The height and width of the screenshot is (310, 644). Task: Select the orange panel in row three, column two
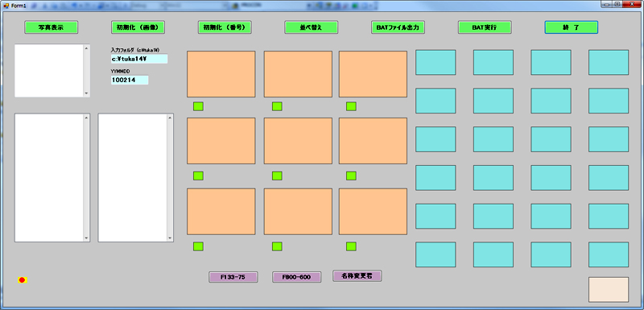pyautogui.click(x=298, y=212)
